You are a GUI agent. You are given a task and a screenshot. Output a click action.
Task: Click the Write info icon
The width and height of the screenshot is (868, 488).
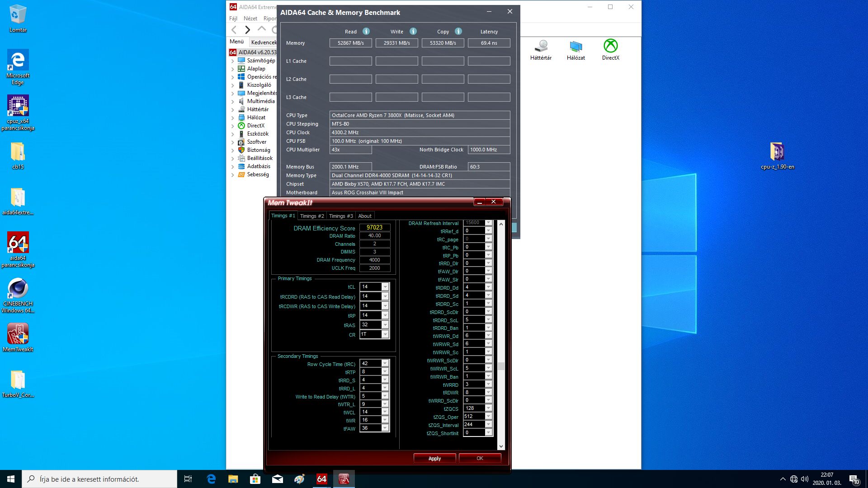413,31
